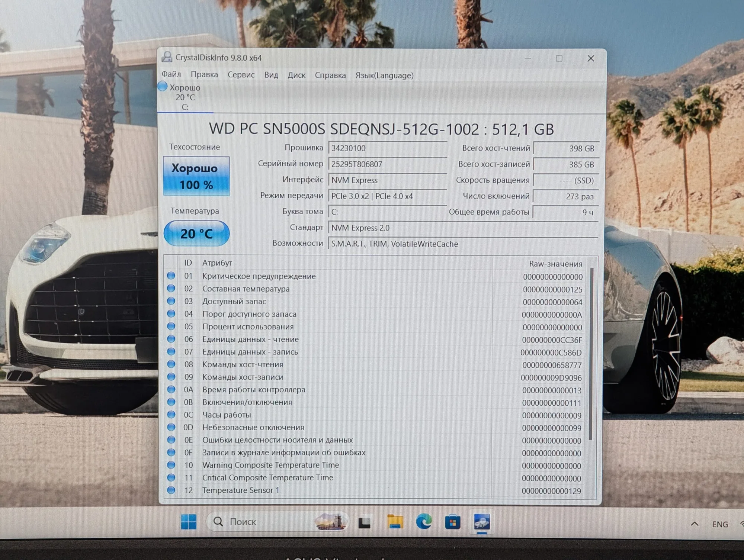
Task: Click the CrystalDiskInfo taskbar icon
Action: point(482,522)
